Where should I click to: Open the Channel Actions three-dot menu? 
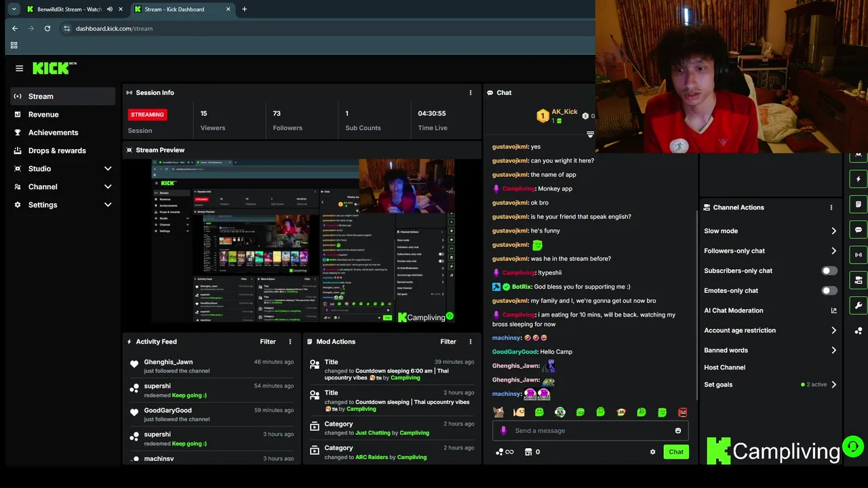pyautogui.click(x=831, y=207)
